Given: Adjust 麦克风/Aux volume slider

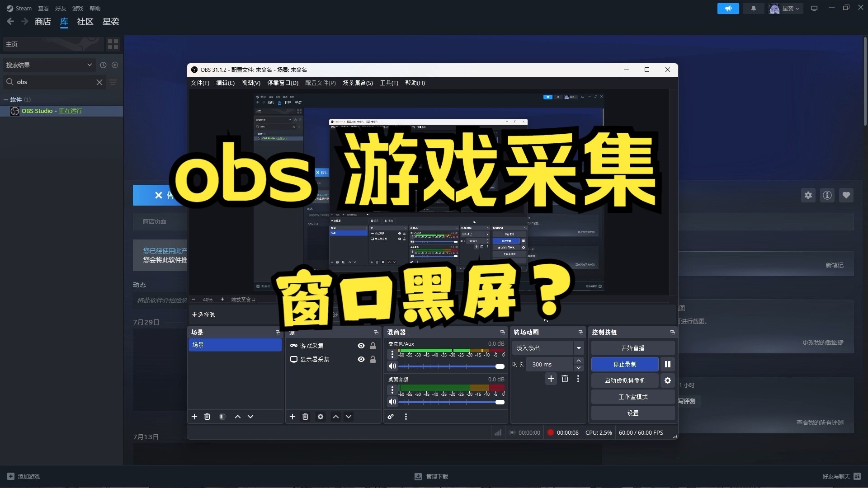Looking at the screenshot, I should (451, 366).
